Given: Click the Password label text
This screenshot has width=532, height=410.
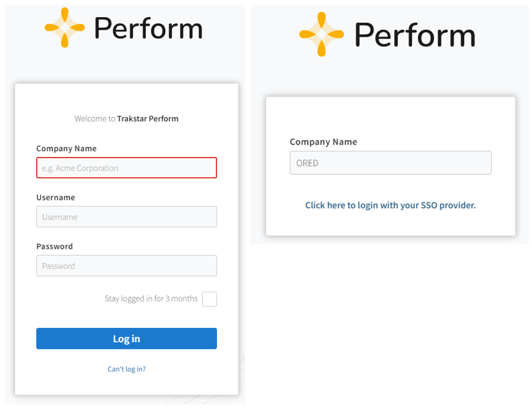Looking at the screenshot, I should tap(55, 246).
